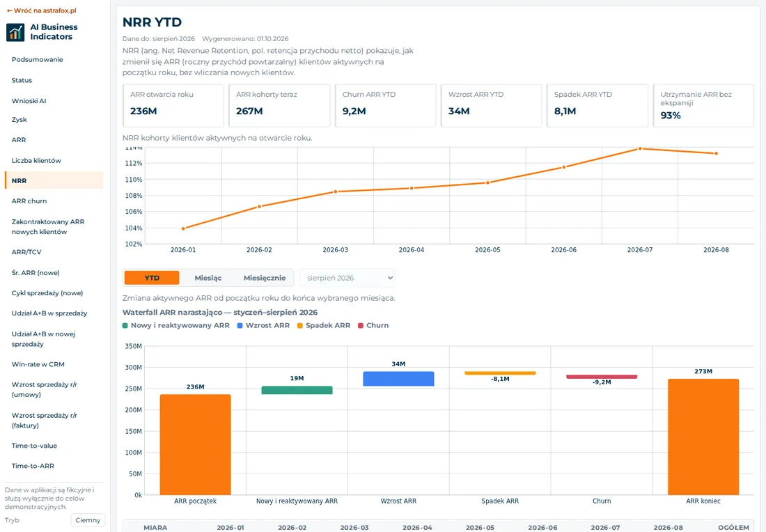Select the YTD view toggle
The image size is (766, 532).
coord(152,278)
